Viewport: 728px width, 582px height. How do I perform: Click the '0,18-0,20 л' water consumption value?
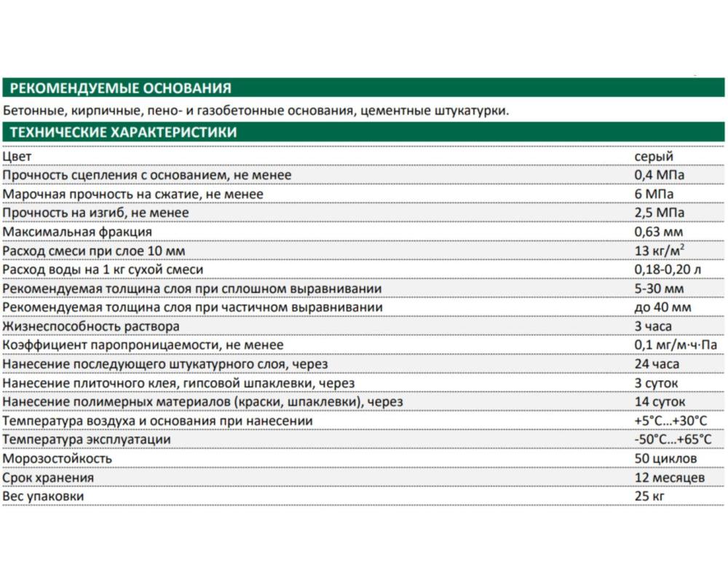[x=668, y=270]
